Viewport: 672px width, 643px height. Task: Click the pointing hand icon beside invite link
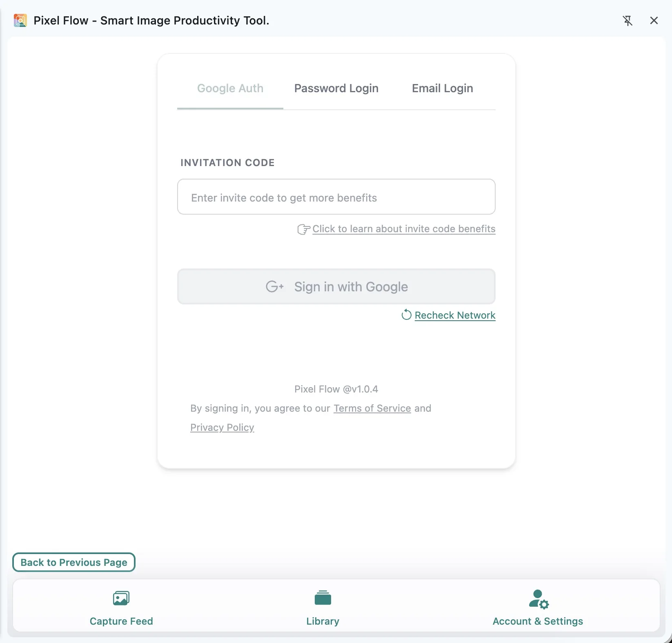click(x=304, y=229)
